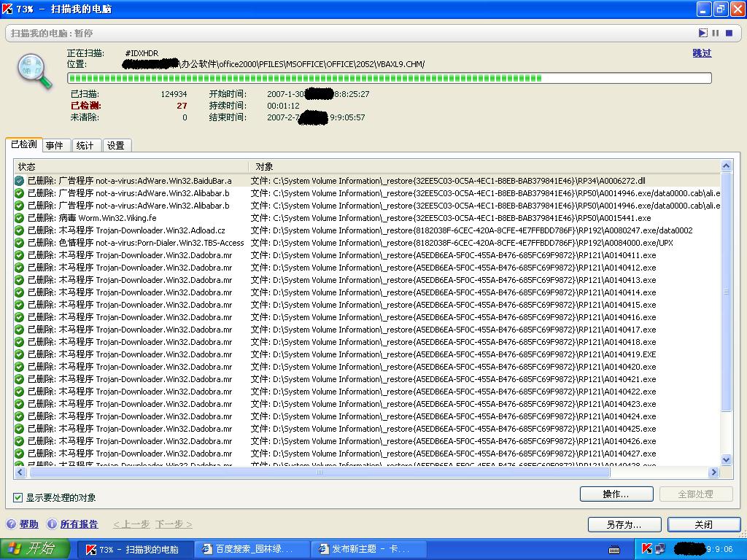Click the green scan progress bar

(390, 78)
